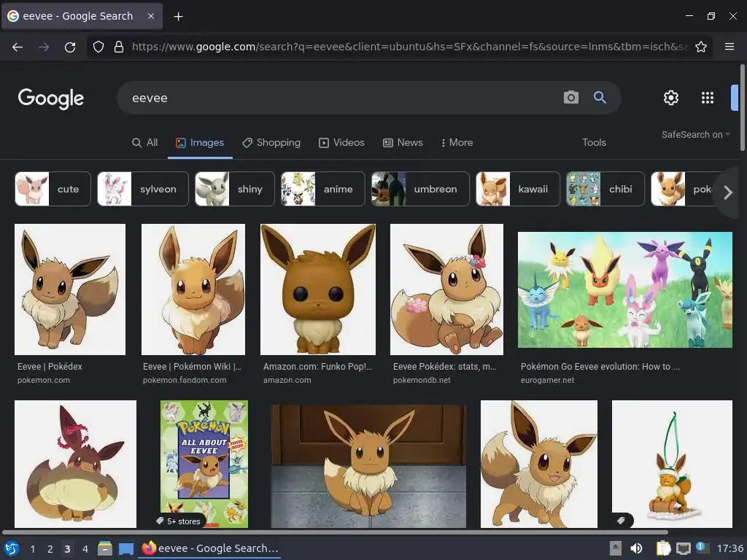Click the show desktop taskbar icon
Viewport: 747px width, 560px height.
[x=125, y=548]
